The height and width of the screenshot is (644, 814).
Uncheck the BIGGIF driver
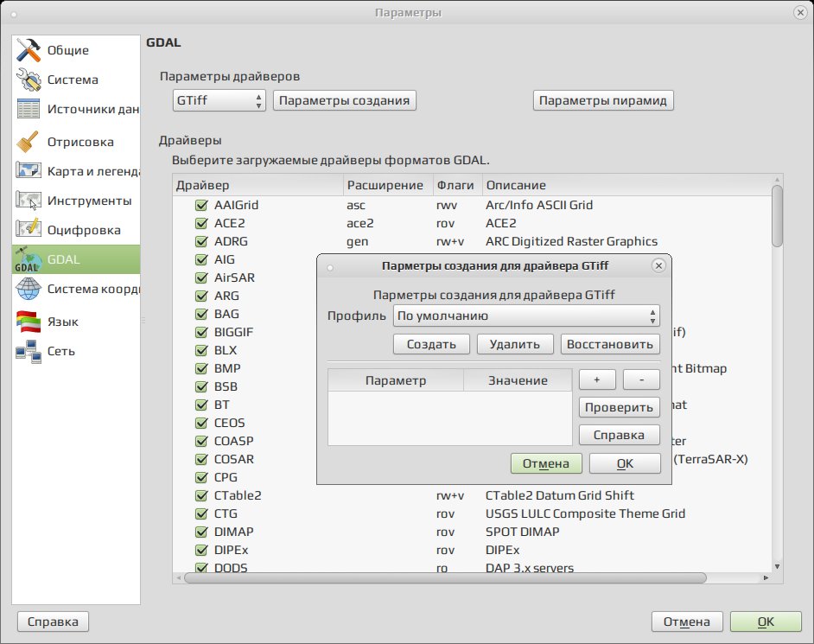201,332
